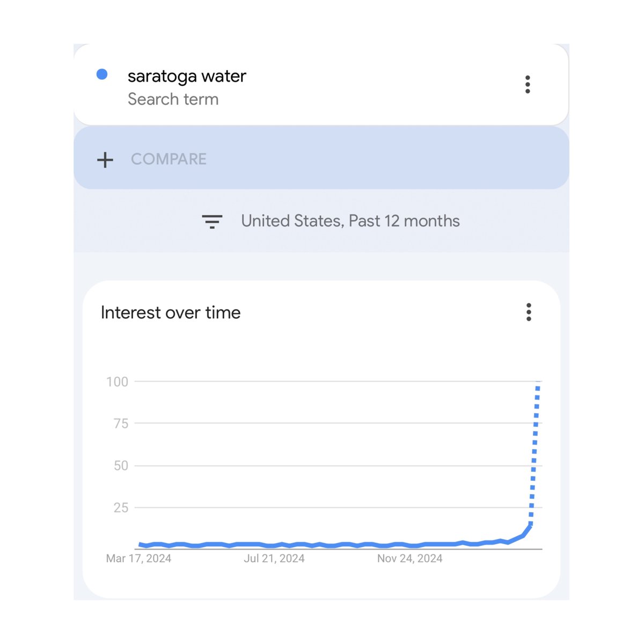
Task: Click the 75 value on the y-axis
Action: 121,424
